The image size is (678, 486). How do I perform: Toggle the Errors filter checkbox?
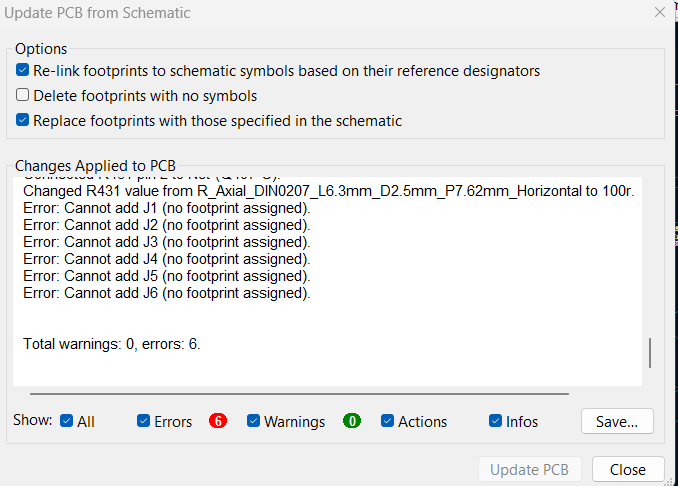click(143, 421)
